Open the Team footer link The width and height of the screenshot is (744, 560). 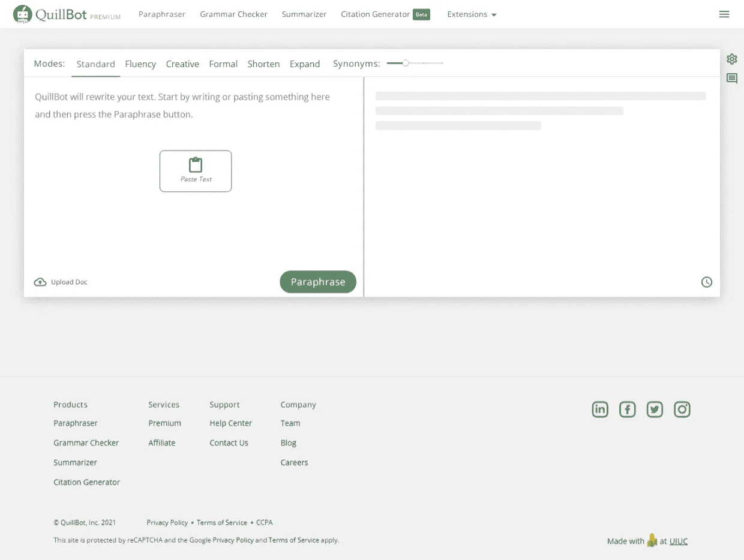[290, 423]
